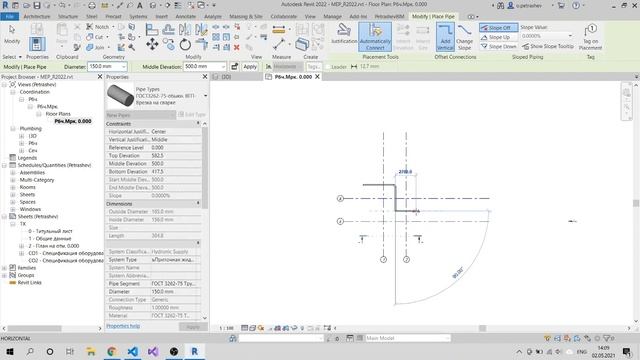Open the Annotate ribbon tab

pyautogui.click(x=186, y=16)
